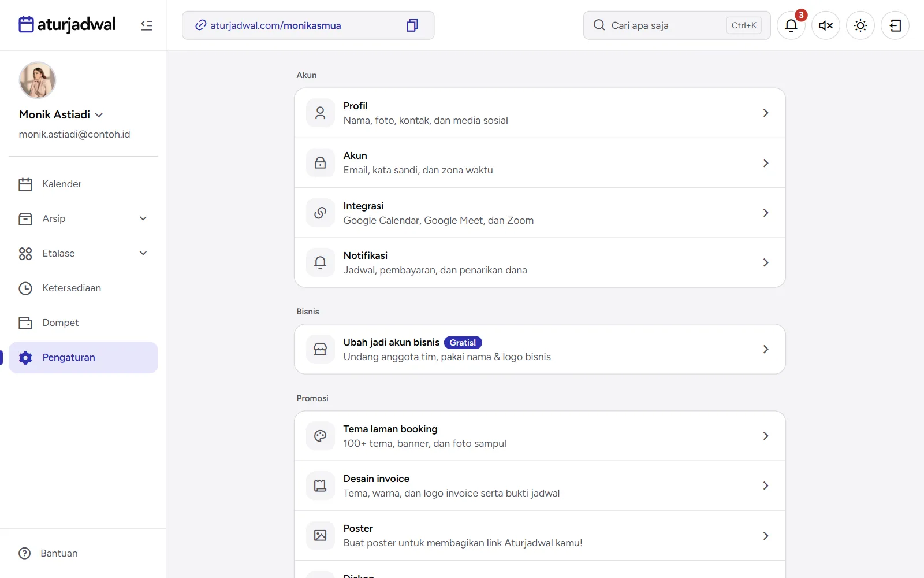Click the store icon for Ubah jadi akun bisnis
924x578 pixels.
click(x=321, y=349)
